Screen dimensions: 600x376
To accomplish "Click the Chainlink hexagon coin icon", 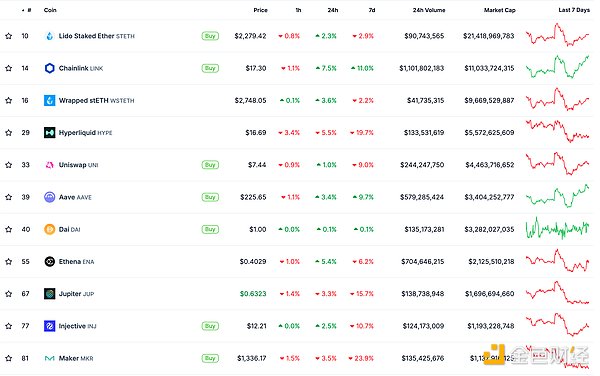I will tap(49, 68).
